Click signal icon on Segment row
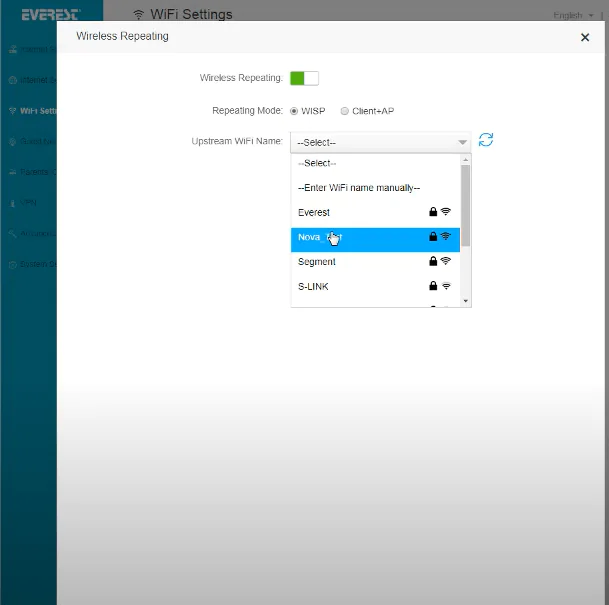 [446, 261]
